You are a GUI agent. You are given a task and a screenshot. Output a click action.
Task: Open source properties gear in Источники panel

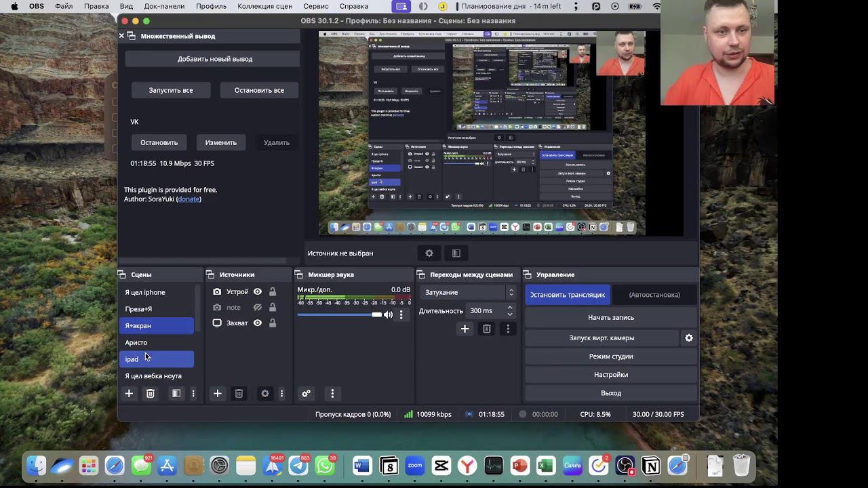point(265,393)
